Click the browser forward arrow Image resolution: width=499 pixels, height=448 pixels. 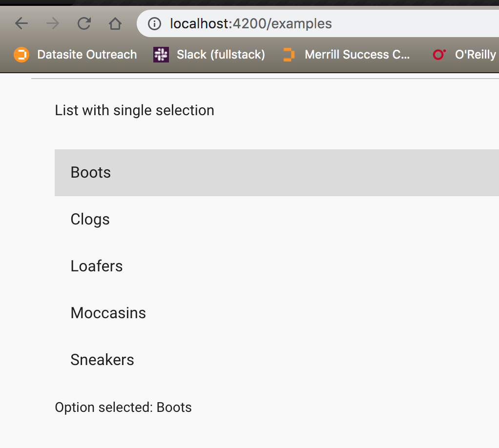[53, 23]
